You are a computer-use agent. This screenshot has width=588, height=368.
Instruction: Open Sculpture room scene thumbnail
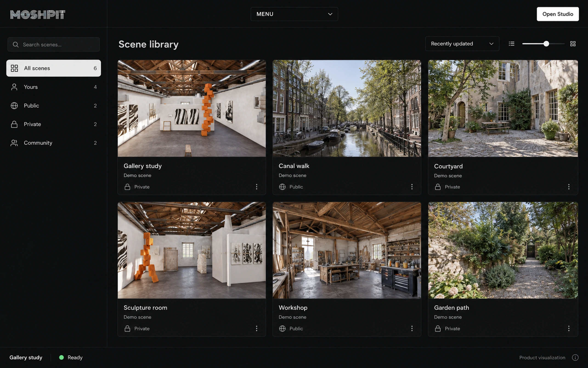pyautogui.click(x=192, y=250)
